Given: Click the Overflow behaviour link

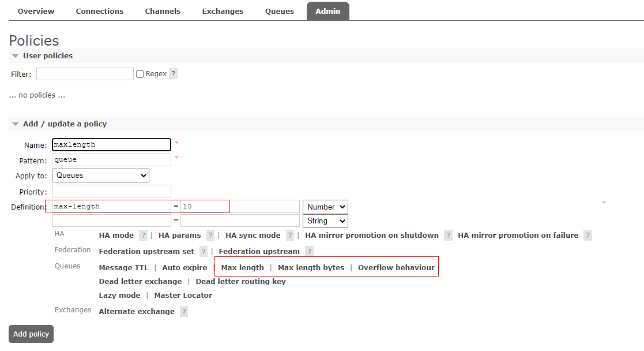Looking at the screenshot, I should point(396,268).
